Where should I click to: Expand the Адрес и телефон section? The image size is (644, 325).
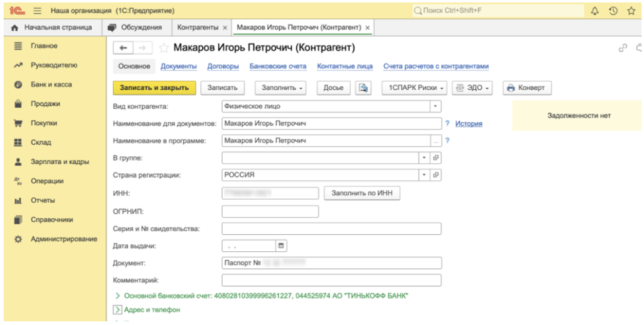(117, 310)
